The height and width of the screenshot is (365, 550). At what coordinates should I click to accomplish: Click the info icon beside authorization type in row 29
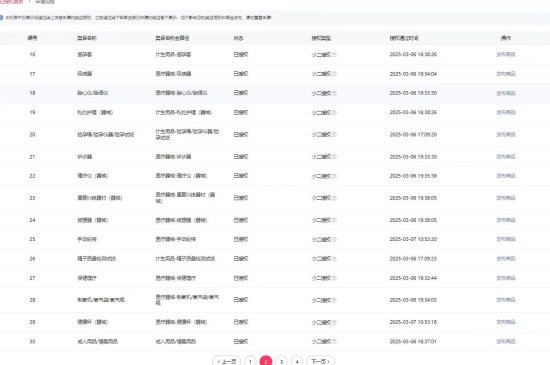pos(334,322)
